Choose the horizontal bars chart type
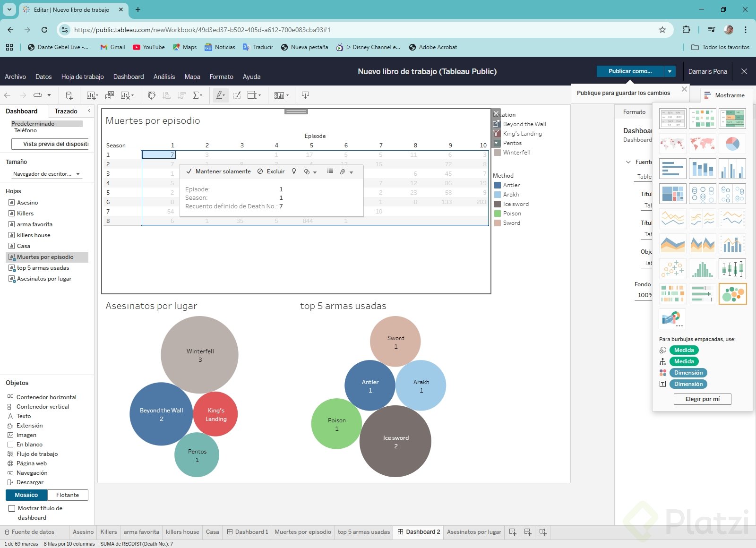This screenshot has width=756, height=548. [673, 169]
